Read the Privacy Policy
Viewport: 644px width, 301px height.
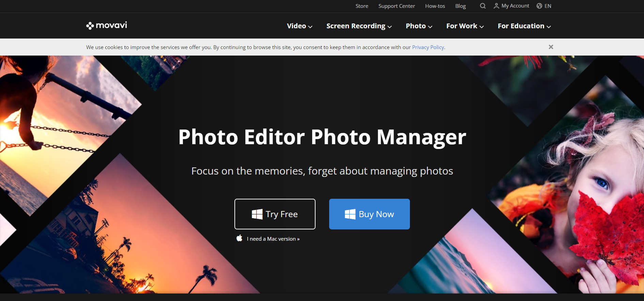coord(428,47)
